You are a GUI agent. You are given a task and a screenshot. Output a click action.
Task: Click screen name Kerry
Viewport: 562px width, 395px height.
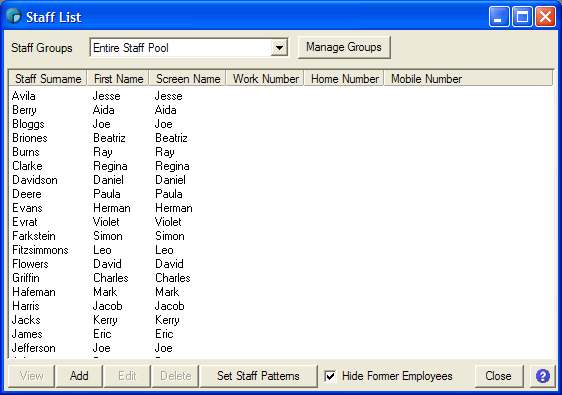tap(167, 320)
